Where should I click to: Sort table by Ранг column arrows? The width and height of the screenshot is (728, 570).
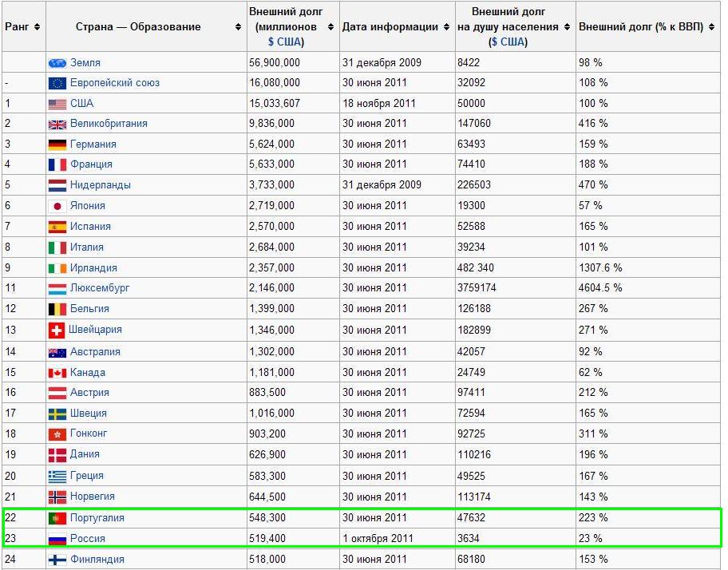point(38,27)
